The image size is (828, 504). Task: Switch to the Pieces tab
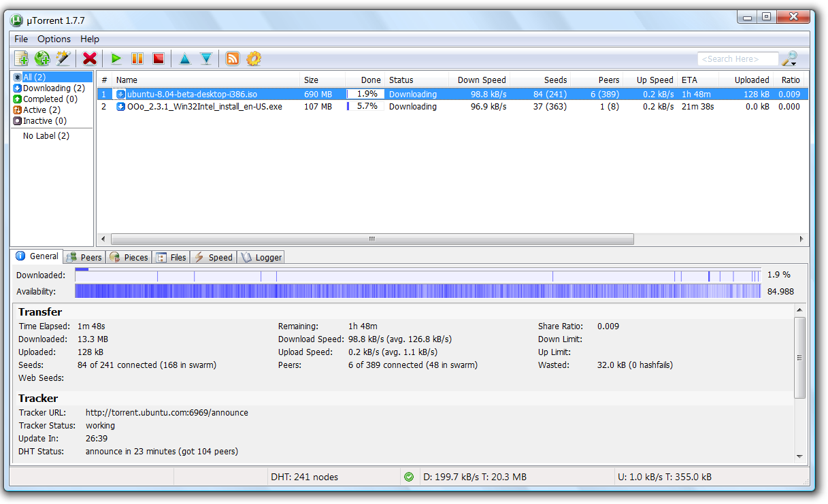[x=129, y=257]
